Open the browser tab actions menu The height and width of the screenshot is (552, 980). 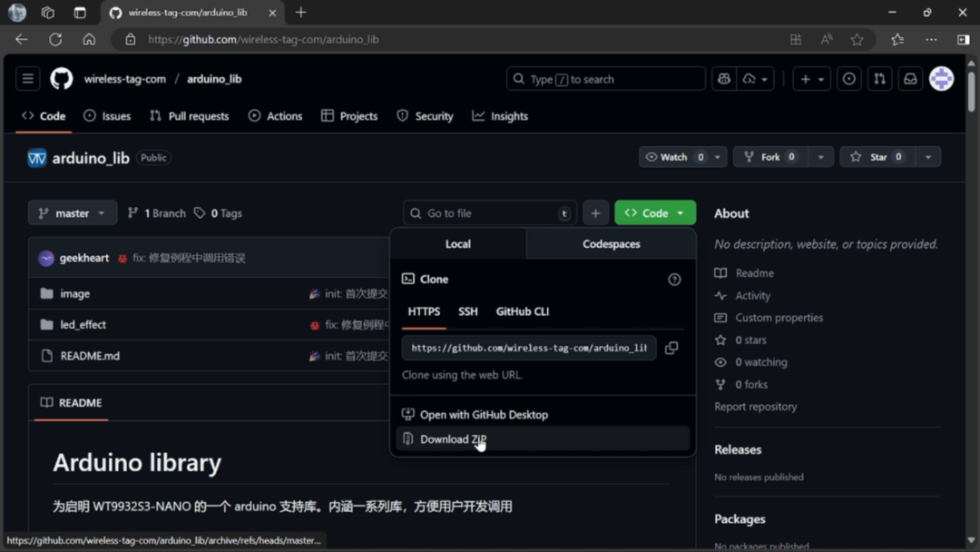tap(79, 13)
